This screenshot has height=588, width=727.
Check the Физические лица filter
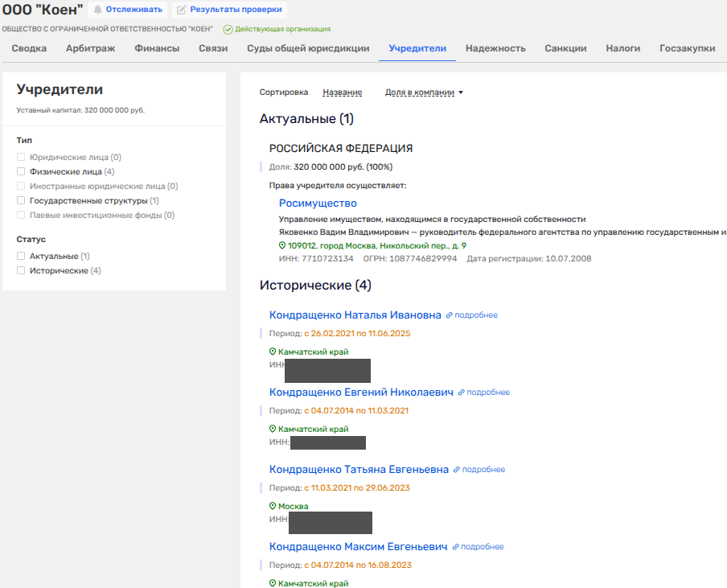21,171
